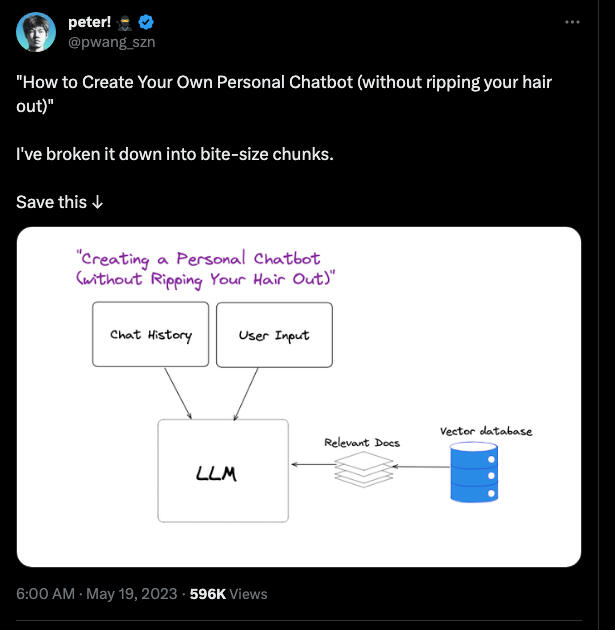The width and height of the screenshot is (615, 630).
Task: Click the LLM box in diagram
Action: 223,471
